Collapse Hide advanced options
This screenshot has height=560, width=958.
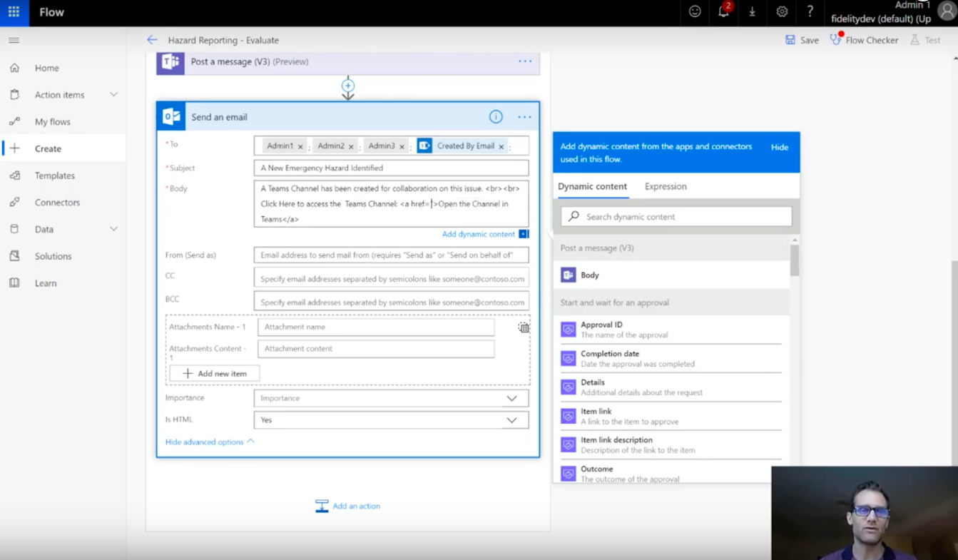210,442
